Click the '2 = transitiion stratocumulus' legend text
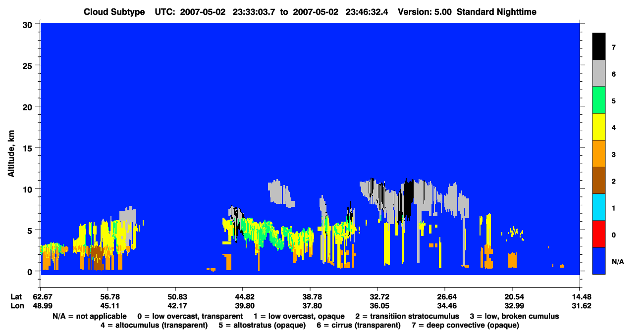Screen dimensions: 644x330 [407, 316]
